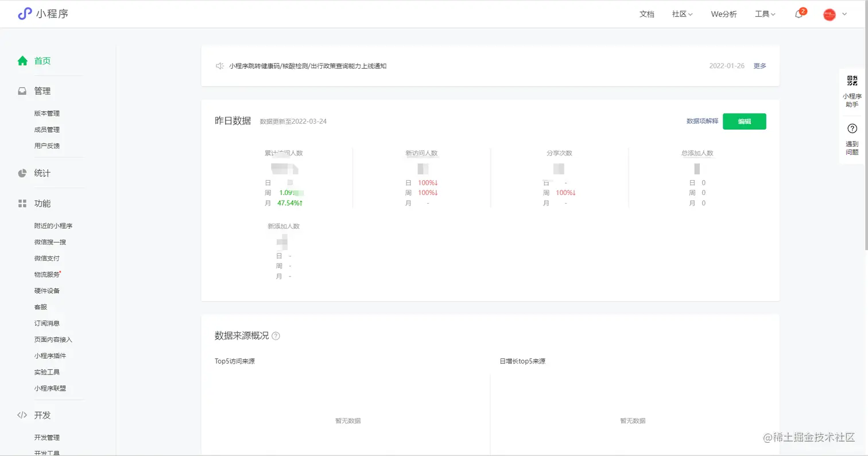Open 用户反馈 in the sidebar
The height and width of the screenshot is (456, 868).
(x=47, y=146)
